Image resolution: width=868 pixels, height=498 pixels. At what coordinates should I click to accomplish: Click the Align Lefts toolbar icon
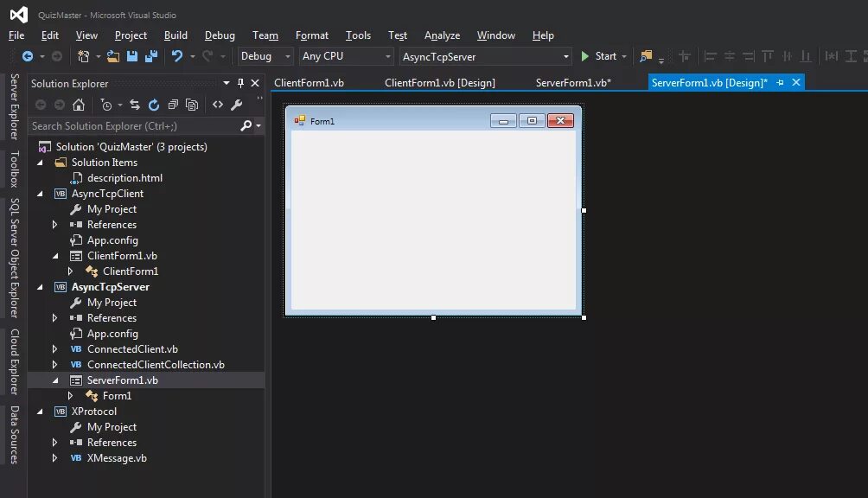[x=711, y=56]
